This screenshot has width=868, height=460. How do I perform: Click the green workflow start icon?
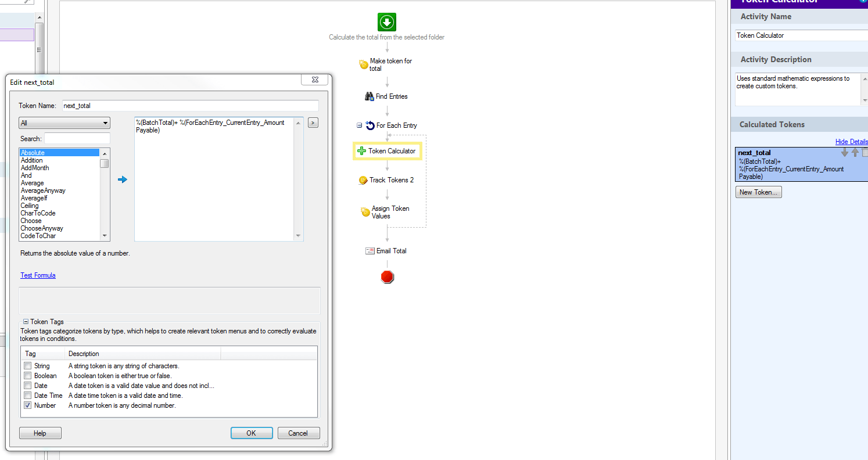click(387, 22)
